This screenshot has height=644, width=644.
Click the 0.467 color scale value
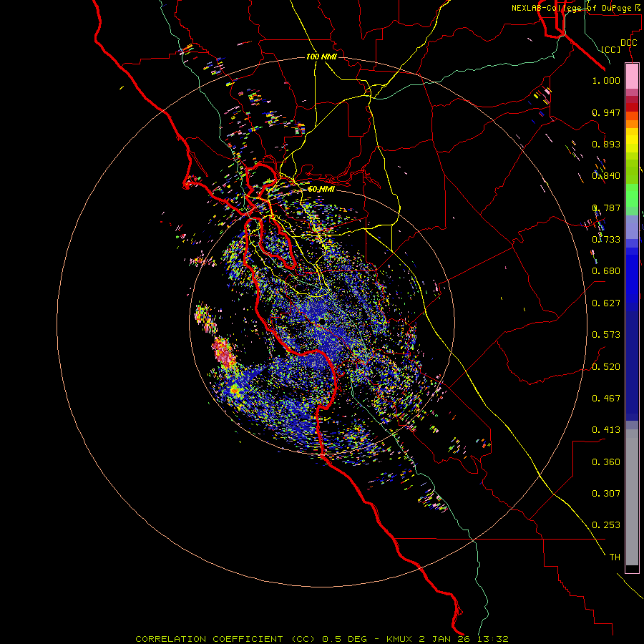606,399
